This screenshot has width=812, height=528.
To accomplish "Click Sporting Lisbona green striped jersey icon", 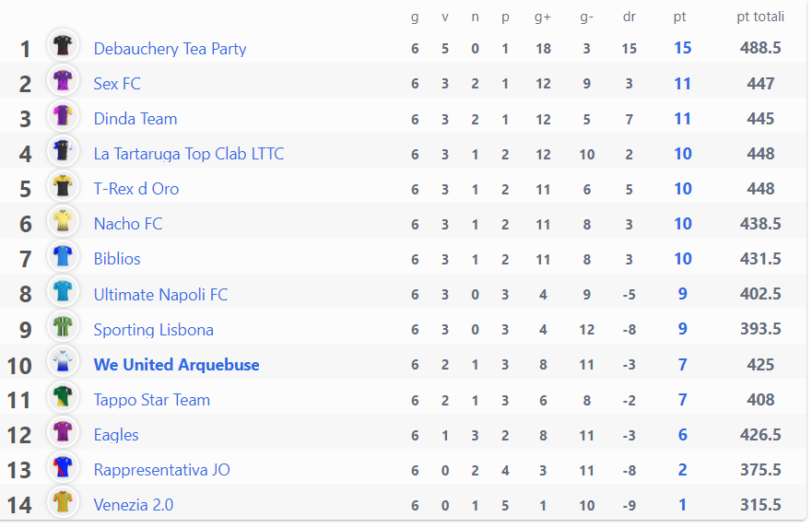I will pyautogui.click(x=63, y=326).
